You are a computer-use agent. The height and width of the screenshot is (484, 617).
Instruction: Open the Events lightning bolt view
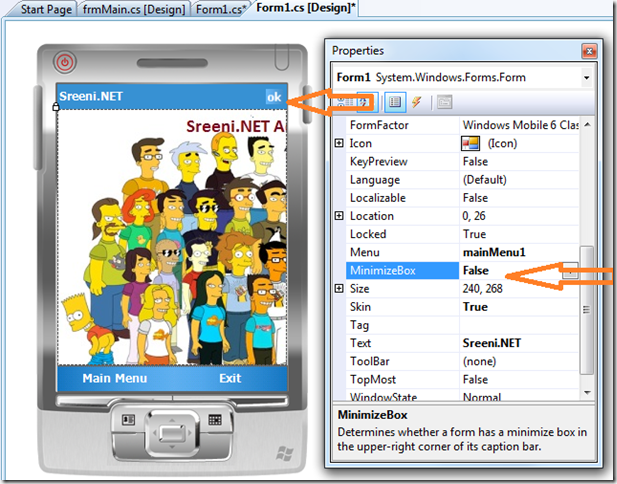tap(417, 102)
